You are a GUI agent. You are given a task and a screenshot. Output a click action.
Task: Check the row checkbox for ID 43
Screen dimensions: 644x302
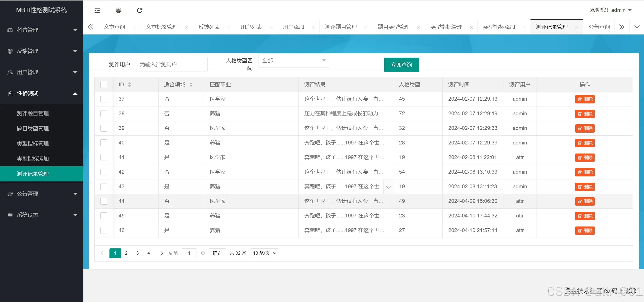(x=104, y=186)
